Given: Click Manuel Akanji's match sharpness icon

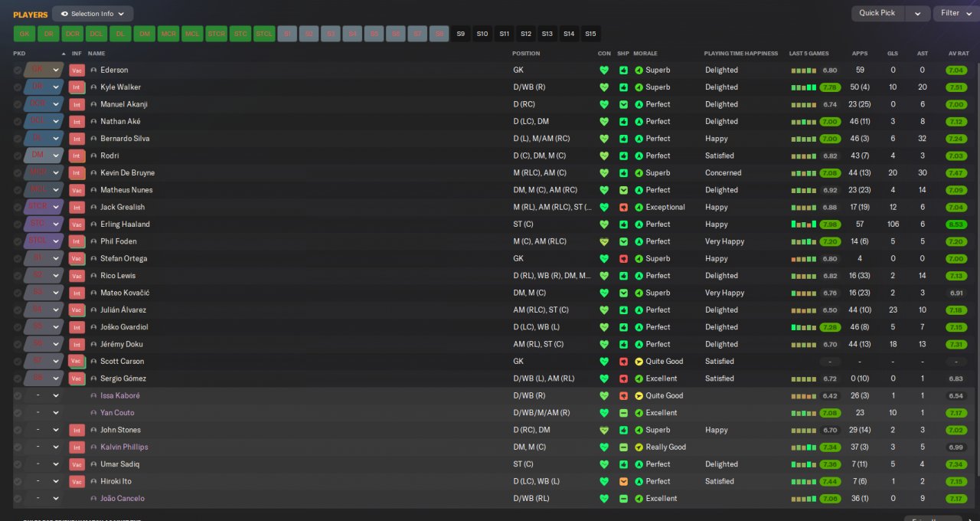Looking at the screenshot, I should click(623, 104).
